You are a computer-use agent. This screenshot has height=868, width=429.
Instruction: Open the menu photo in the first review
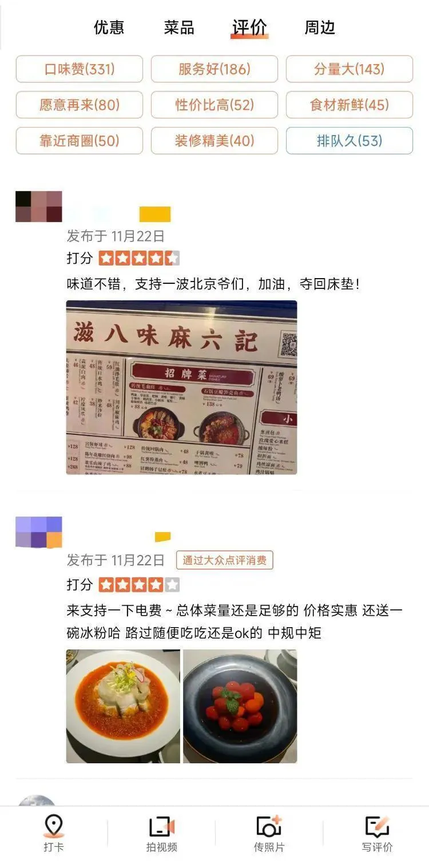pyautogui.click(x=182, y=387)
